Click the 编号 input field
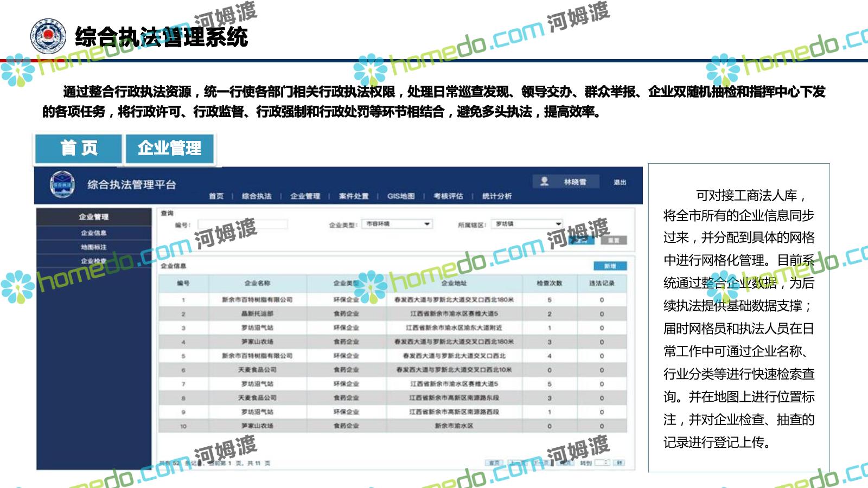This screenshot has height=488, width=868. pos(242,224)
